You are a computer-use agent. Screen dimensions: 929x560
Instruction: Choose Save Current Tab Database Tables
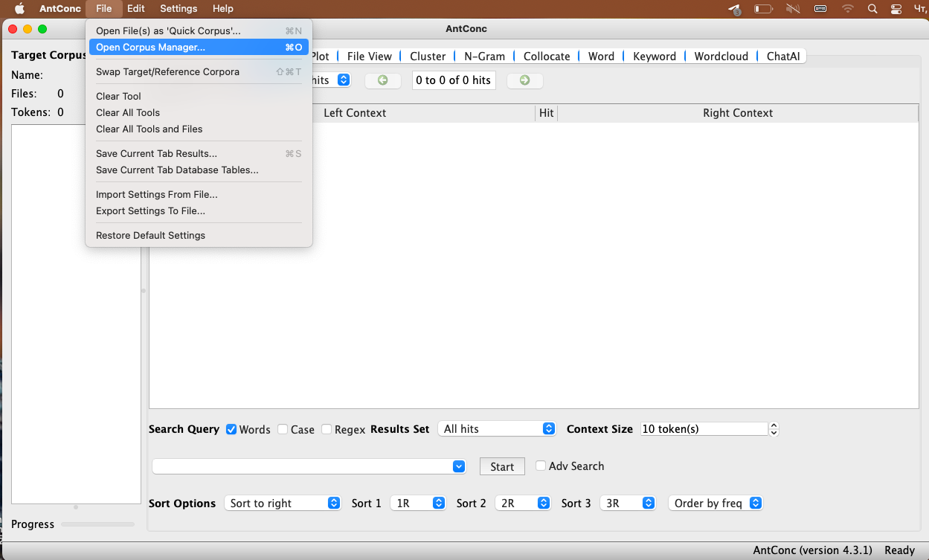click(199, 170)
